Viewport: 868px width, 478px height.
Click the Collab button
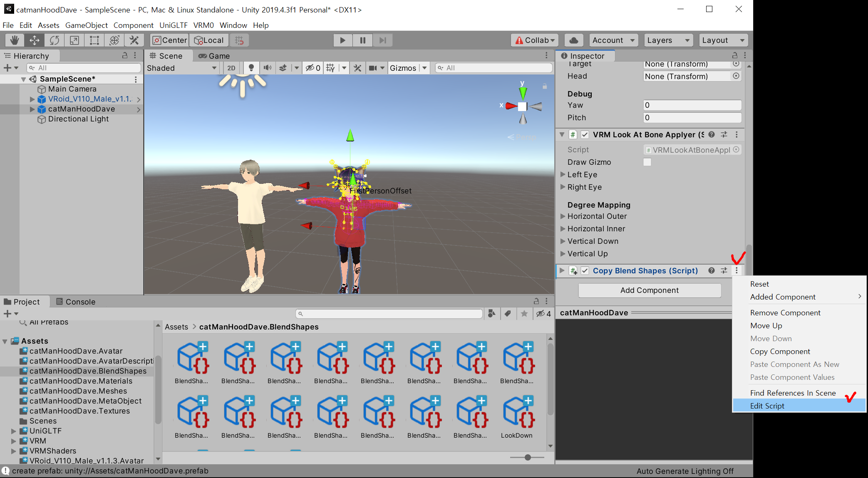[x=534, y=40]
